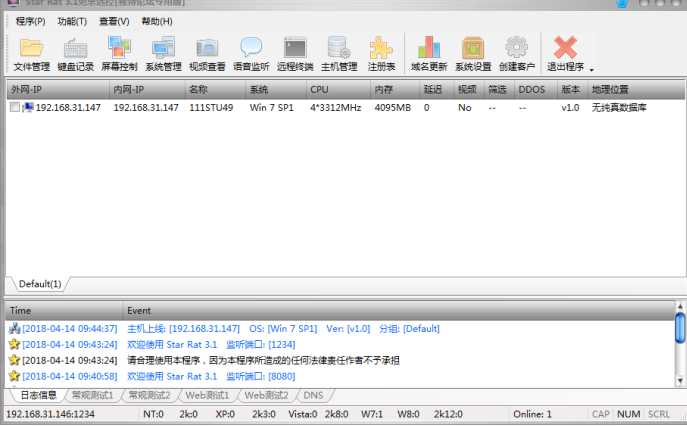
Task: Switch to the 常规测试2 tab
Action: (149, 395)
